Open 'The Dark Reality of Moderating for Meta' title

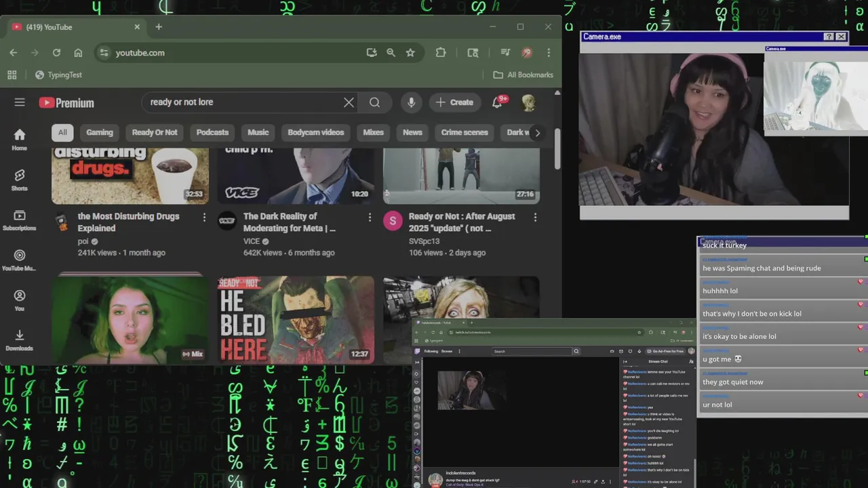coord(290,222)
